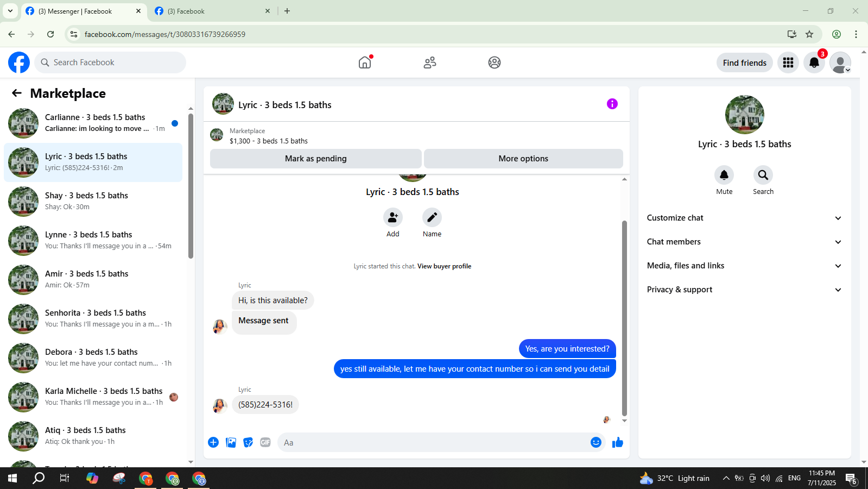Click More options button

pos(523,159)
